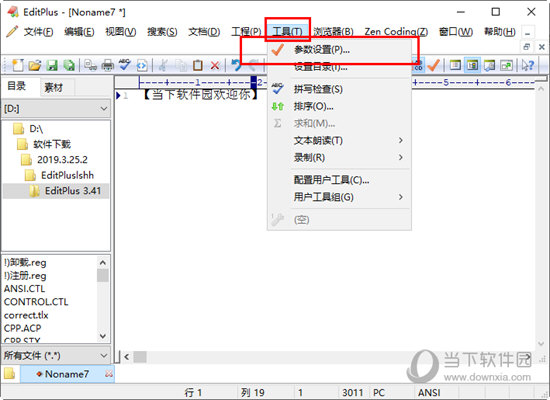Choose 排序(O)... from the menu
550x400 pixels.
[340, 106]
